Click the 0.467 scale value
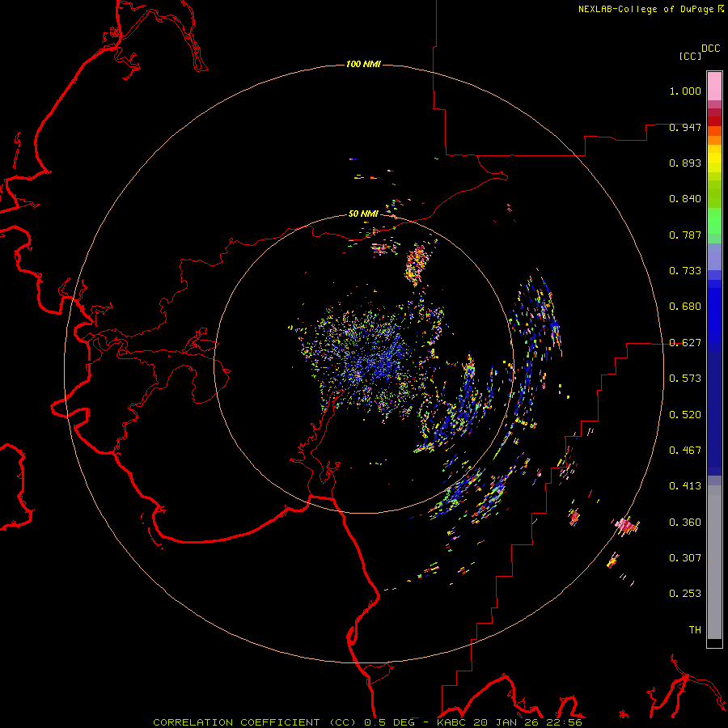Screen dimensions: 728x728 point(685,451)
